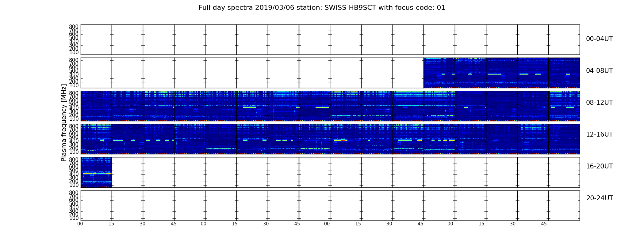Click the empty 00-04UT spectrogram panel
644x245 pixels.
coord(330,40)
